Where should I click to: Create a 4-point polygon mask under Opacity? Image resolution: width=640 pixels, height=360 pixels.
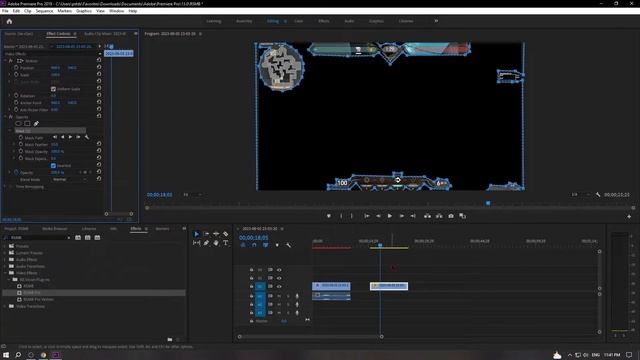click(x=27, y=123)
